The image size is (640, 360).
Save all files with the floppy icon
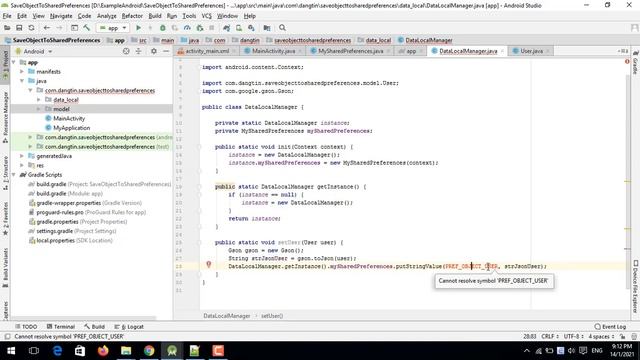point(19,28)
